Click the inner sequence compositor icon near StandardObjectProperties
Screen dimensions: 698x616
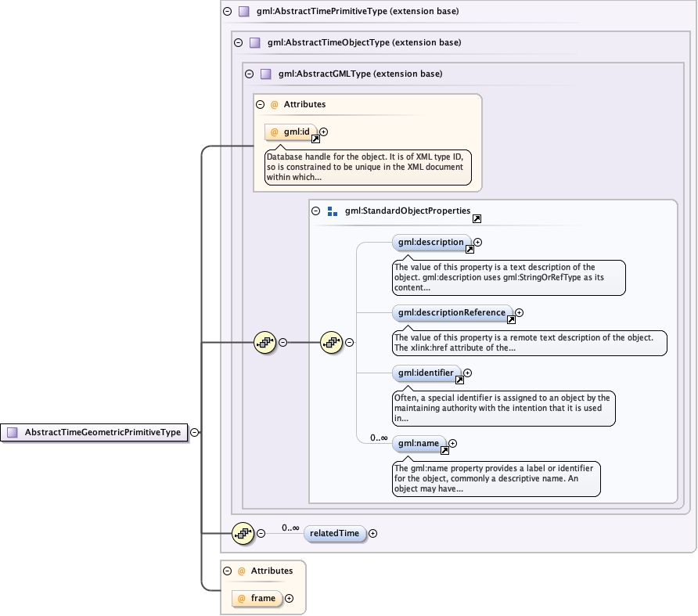[332, 343]
